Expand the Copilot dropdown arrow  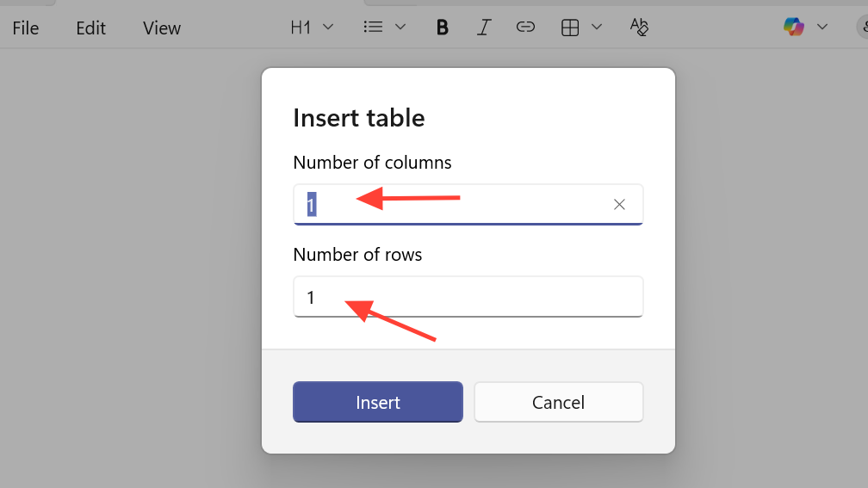pos(822,27)
